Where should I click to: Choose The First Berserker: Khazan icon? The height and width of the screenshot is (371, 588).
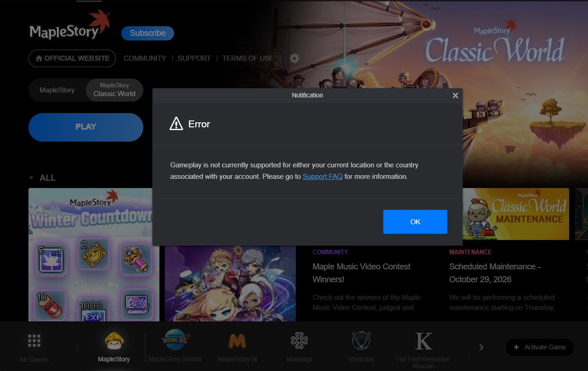tap(424, 341)
